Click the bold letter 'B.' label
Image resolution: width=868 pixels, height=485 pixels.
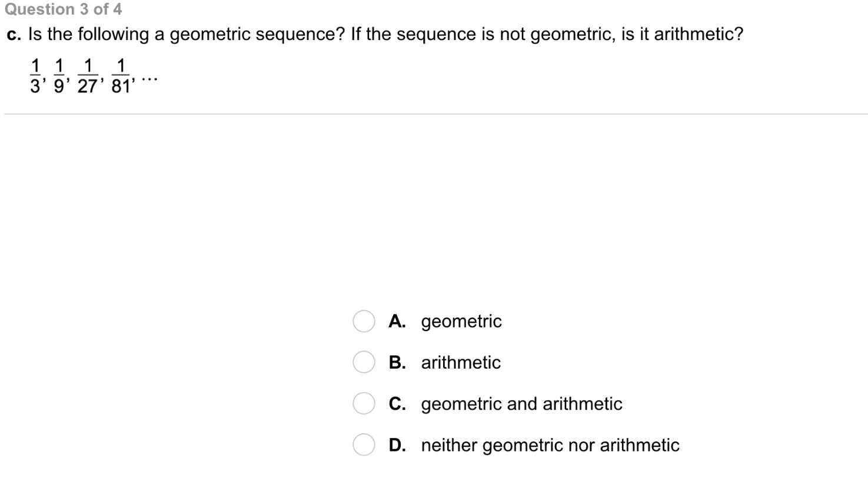pyautogui.click(x=397, y=363)
